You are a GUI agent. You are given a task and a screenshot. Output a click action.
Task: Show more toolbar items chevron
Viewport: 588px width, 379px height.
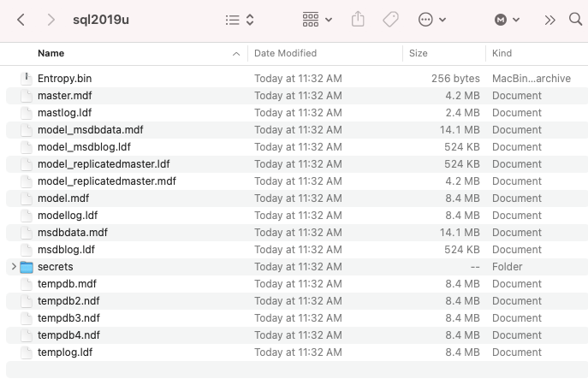[550, 20]
